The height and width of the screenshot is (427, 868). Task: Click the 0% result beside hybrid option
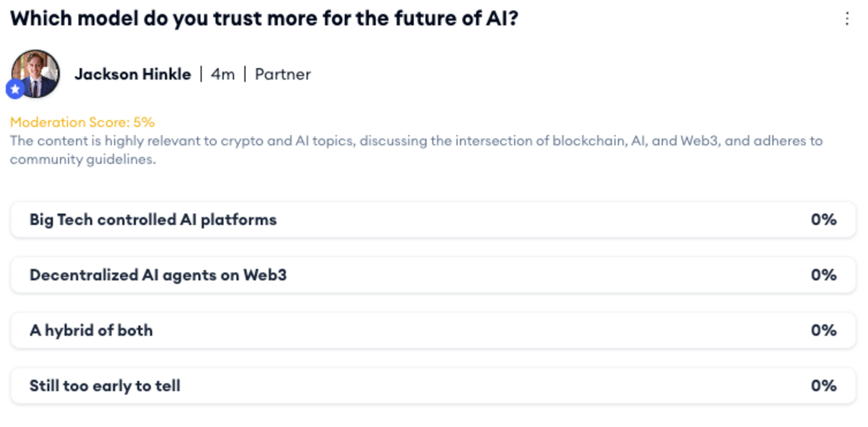click(x=823, y=331)
